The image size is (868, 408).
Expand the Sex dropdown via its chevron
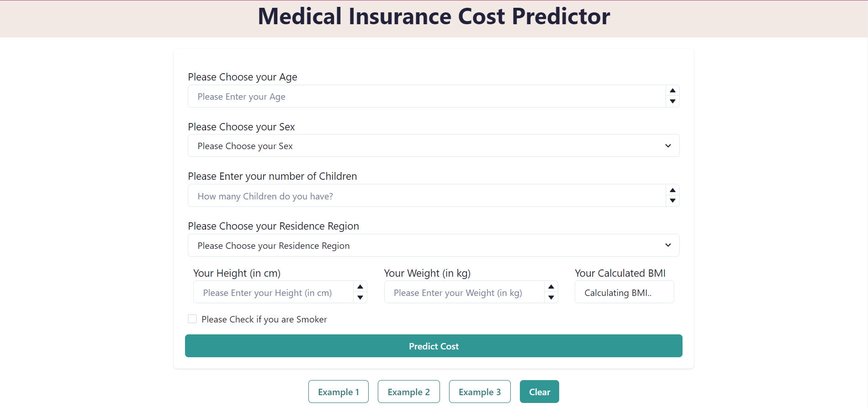coord(667,145)
